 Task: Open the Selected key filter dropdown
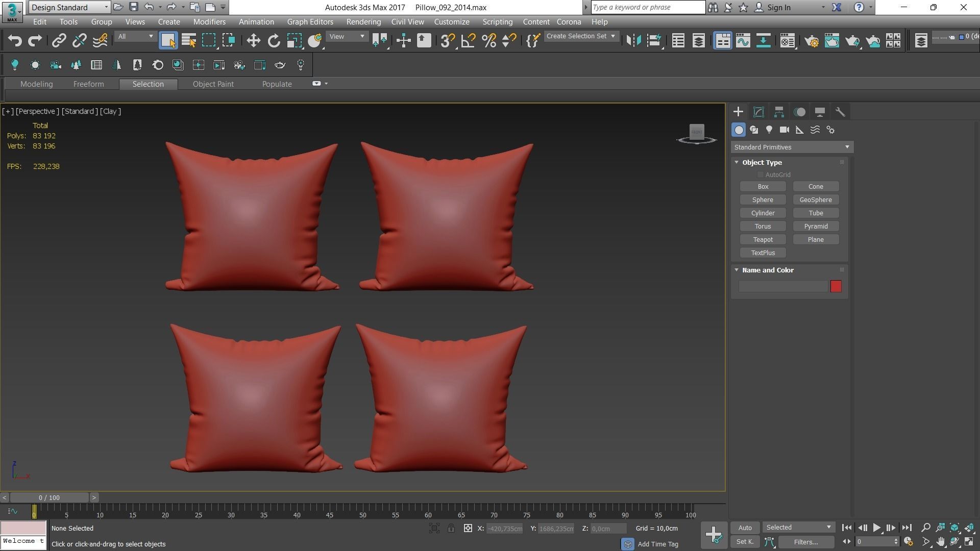(x=798, y=528)
